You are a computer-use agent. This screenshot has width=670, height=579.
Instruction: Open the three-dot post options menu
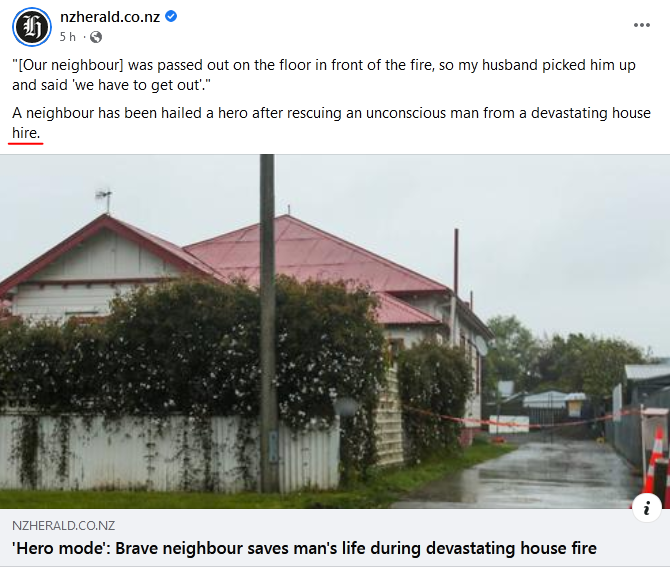point(641,25)
